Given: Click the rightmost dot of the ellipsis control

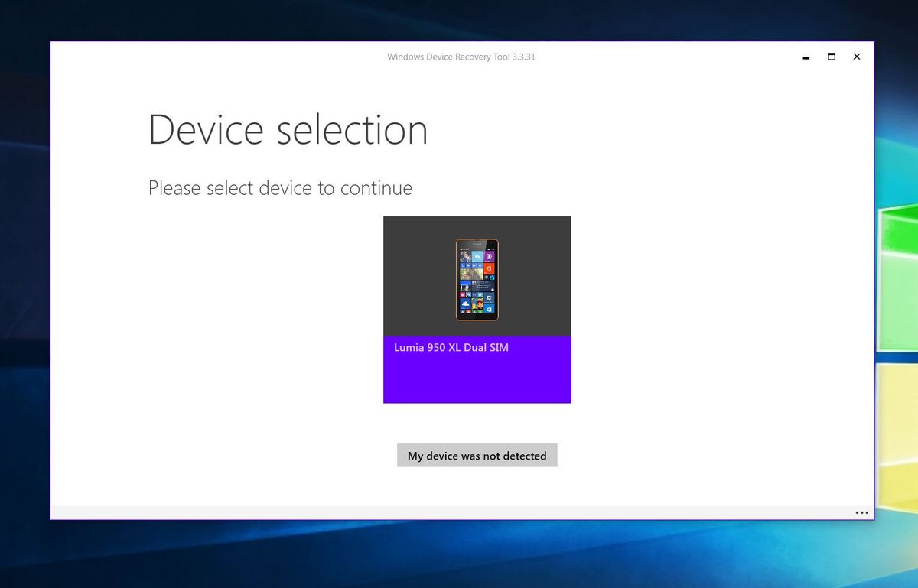Looking at the screenshot, I should click(x=866, y=512).
